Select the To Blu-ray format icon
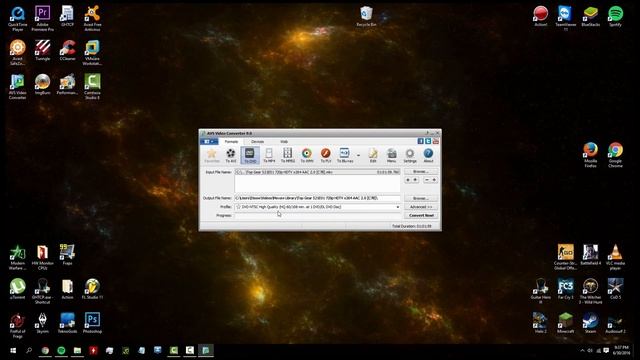This screenshot has height=360, width=640. (344, 155)
